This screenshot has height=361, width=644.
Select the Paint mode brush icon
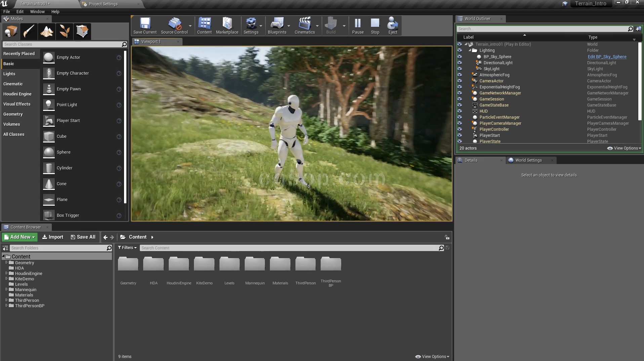[x=29, y=32]
